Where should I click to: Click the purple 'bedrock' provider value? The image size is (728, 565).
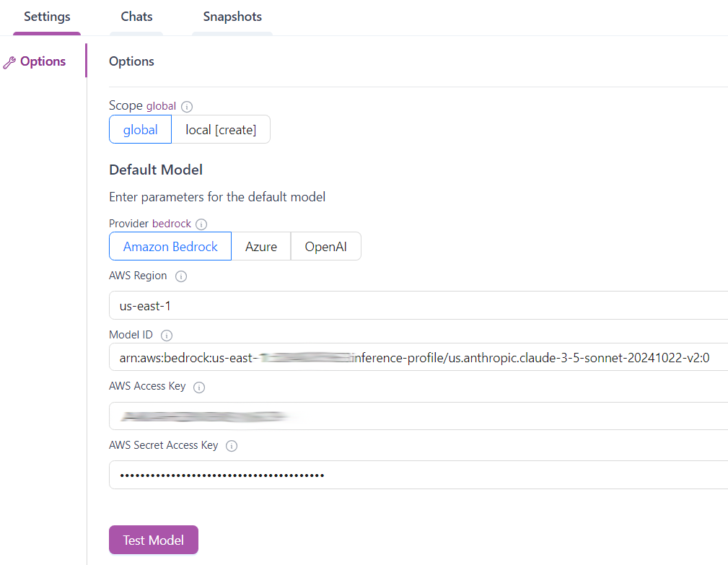click(172, 224)
